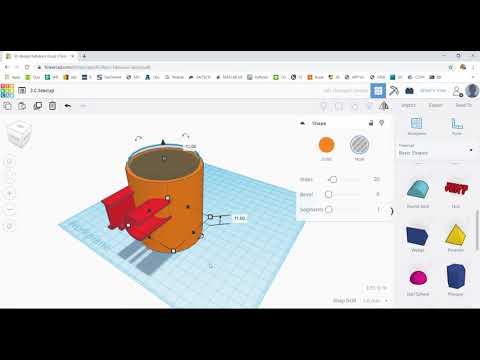Open the Chrome three-dot menu
Viewport: 480px width, 360px height.
click(473, 67)
